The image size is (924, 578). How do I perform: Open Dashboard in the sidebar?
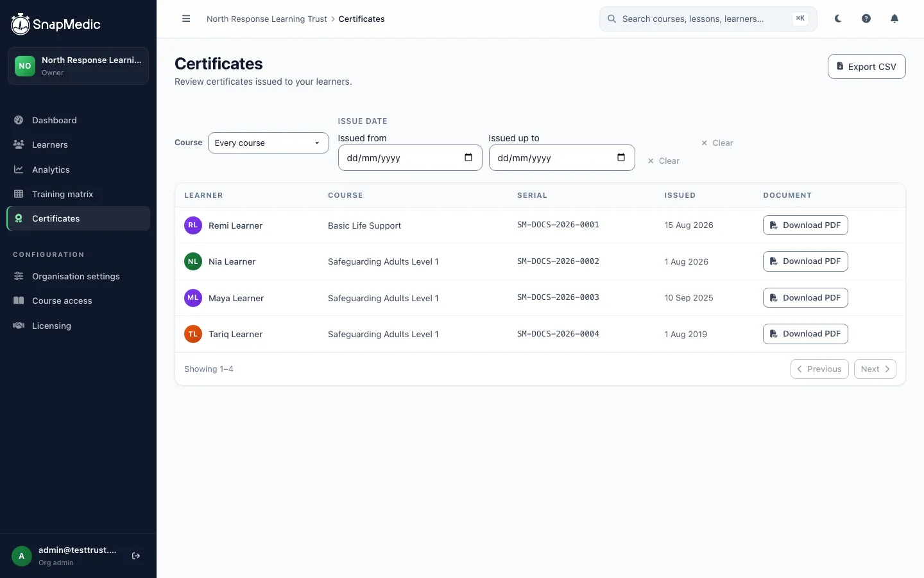tap(78, 120)
